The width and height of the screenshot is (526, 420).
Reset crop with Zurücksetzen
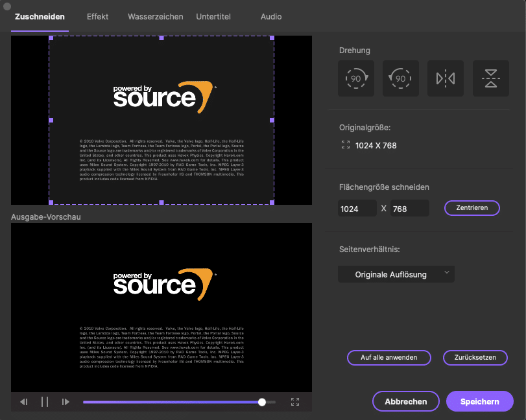[475, 358]
